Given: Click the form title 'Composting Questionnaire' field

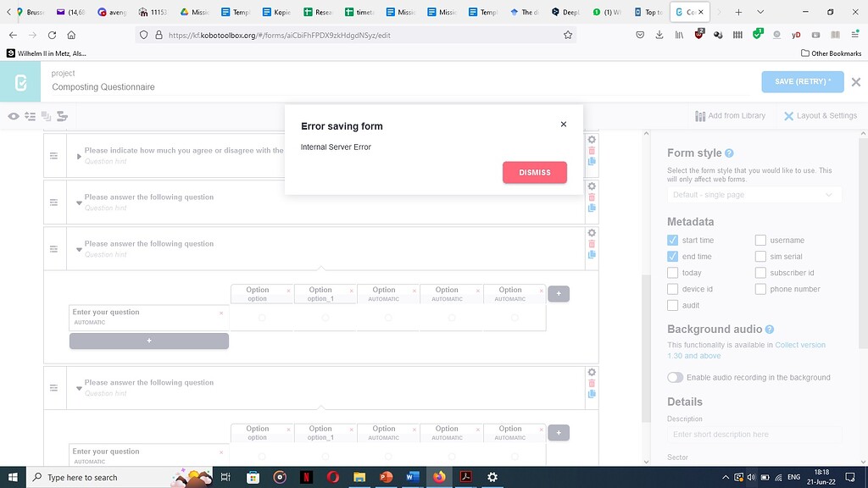Looking at the screenshot, I should pos(103,87).
